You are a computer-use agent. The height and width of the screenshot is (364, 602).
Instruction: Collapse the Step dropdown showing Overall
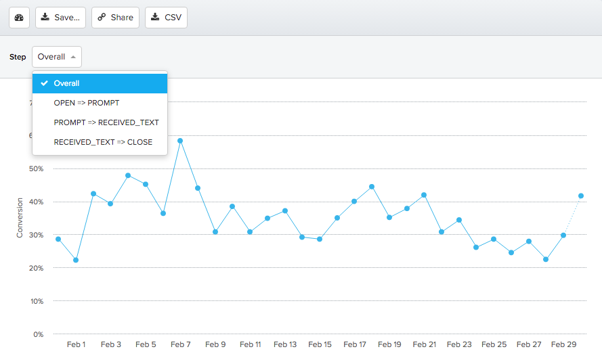[x=57, y=57]
